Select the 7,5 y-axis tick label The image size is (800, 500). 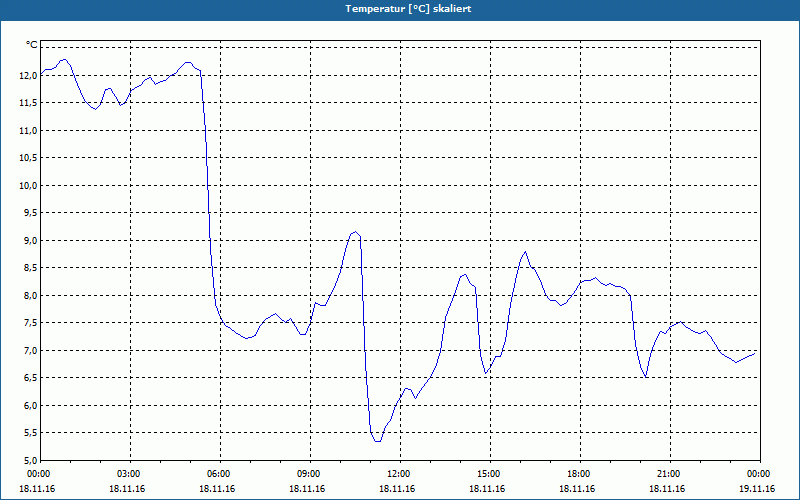point(30,323)
